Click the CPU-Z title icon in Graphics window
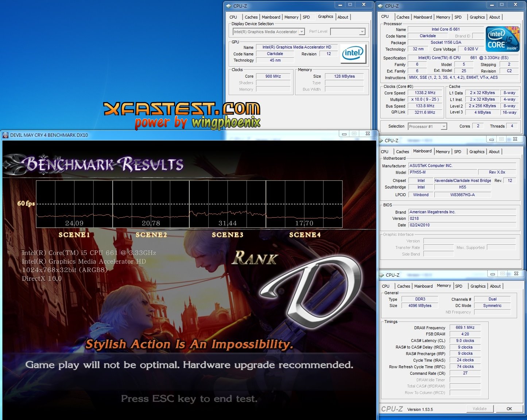Screen dimensions: 527x420 point(229,6)
